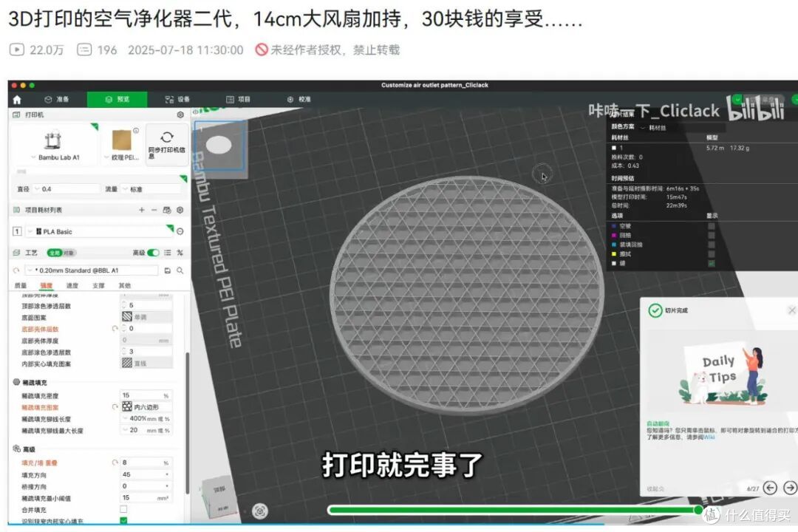798x532 pixels.
Task: Remove a filament with the minus icon
Action: pos(154,210)
